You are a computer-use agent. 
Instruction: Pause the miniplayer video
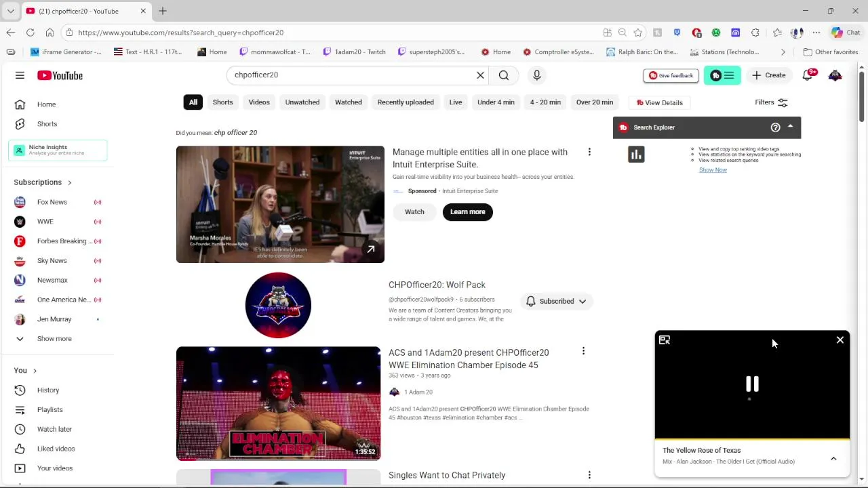752,384
